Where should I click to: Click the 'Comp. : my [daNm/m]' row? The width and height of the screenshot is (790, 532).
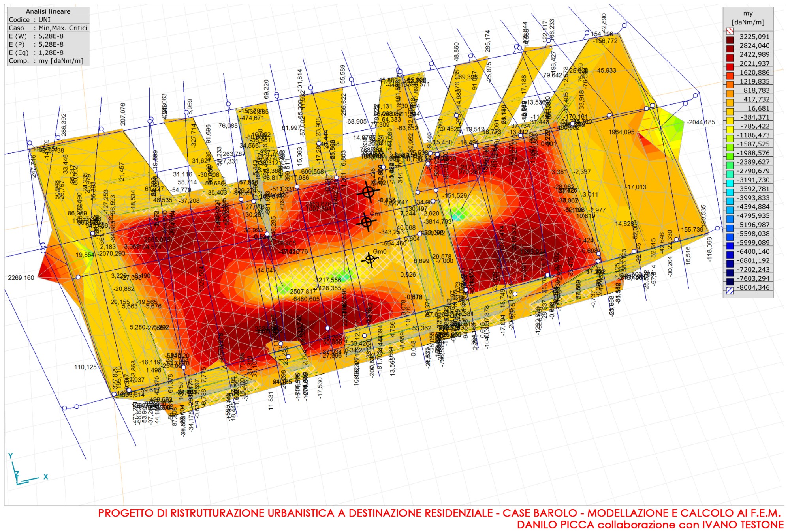48,61
